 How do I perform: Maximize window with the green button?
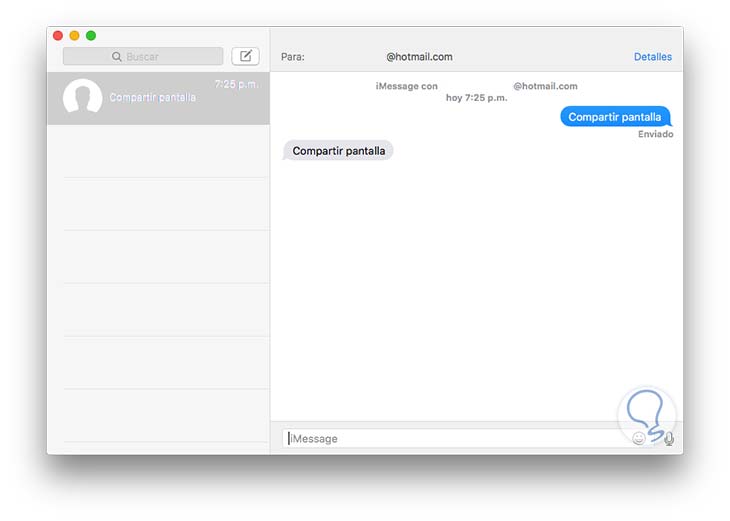[x=91, y=35]
